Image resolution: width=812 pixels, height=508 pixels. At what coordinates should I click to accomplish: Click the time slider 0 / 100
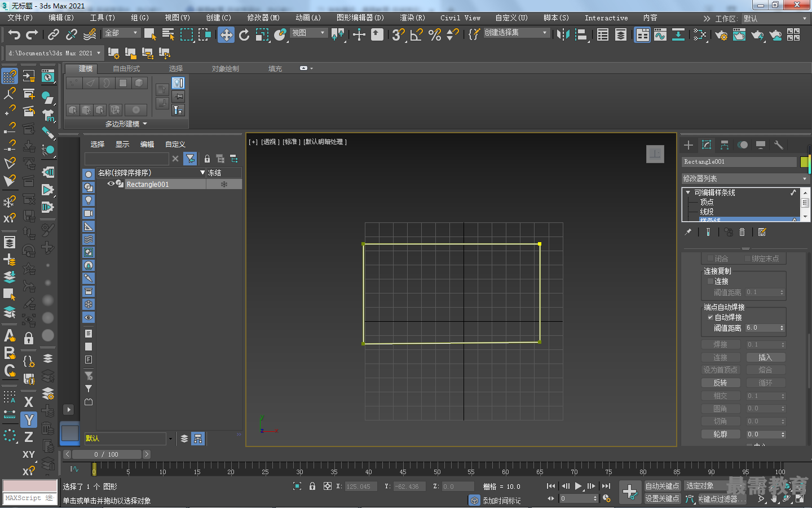click(x=107, y=454)
